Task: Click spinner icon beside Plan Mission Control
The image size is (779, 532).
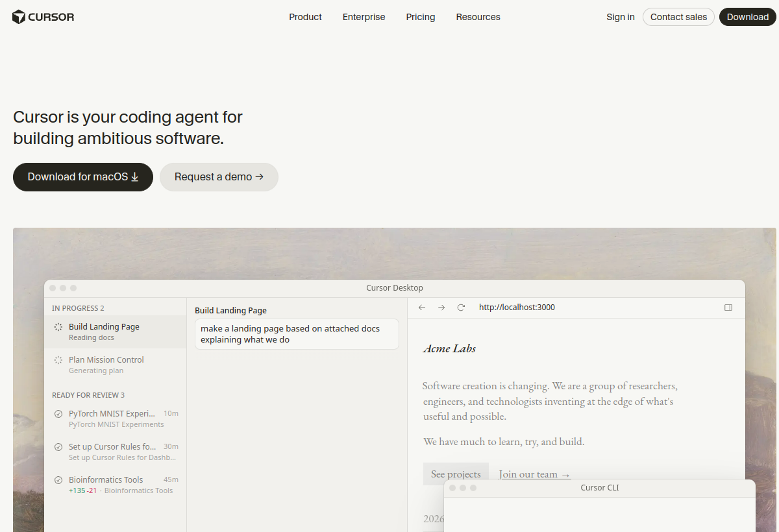Action: [58, 360]
